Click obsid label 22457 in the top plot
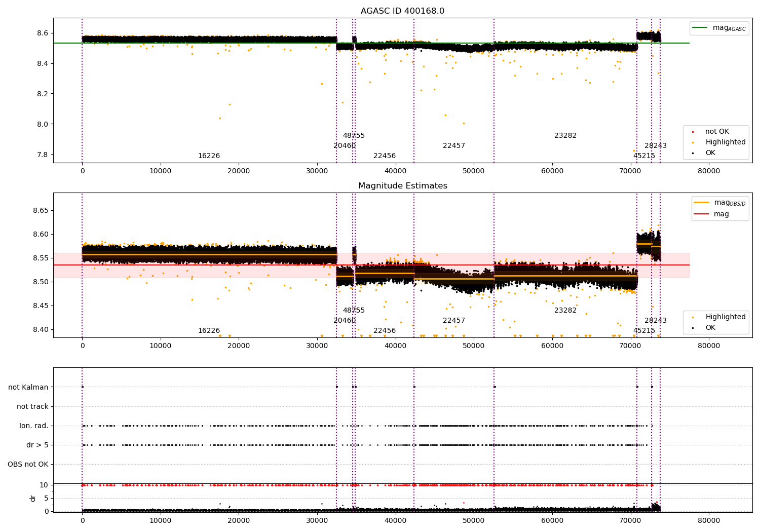760x532 pixels. 454,146
